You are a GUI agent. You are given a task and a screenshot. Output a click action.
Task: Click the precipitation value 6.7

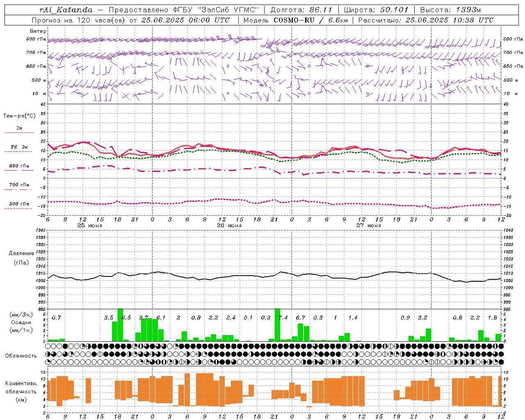(301, 317)
